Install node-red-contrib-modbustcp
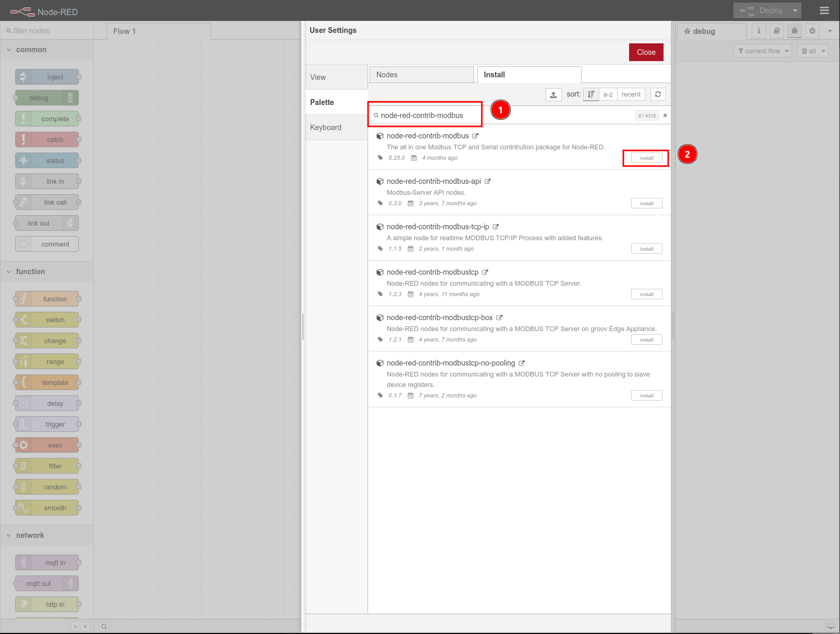This screenshot has width=840, height=634. click(x=646, y=295)
